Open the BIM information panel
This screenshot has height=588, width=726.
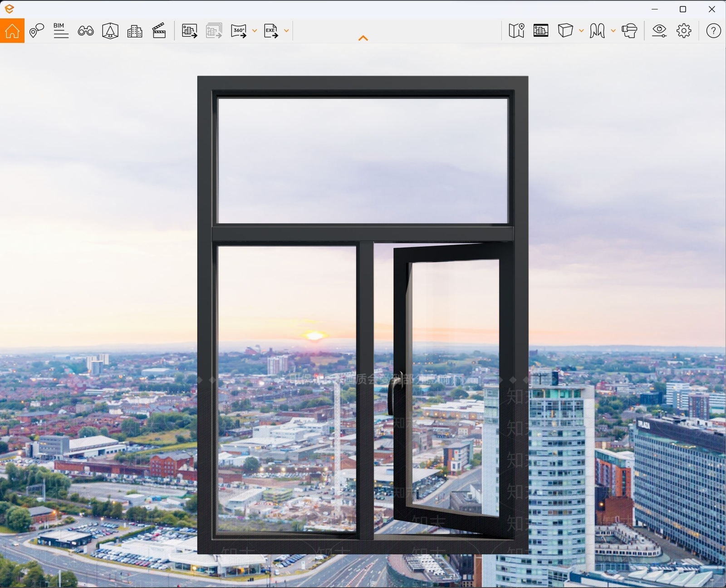pyautogui.click(x=61, y=31)
